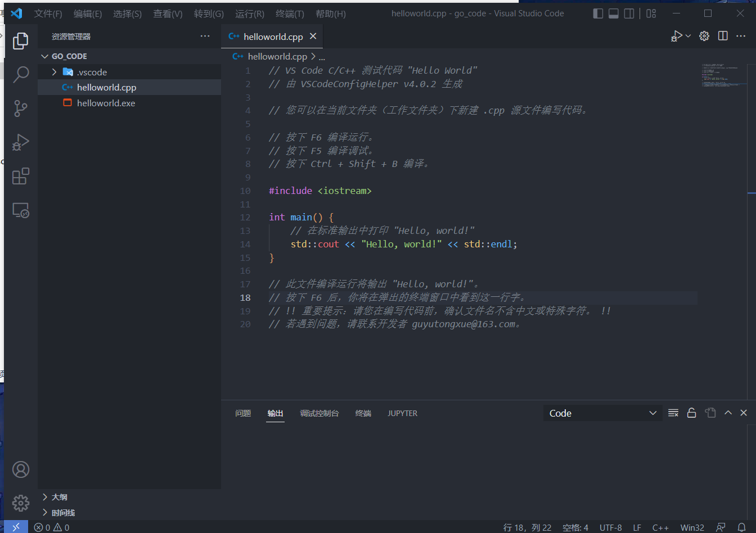Viewport: 756px width, 533px height.
Task: Change indentation via 空格: 4
Action: [575, 527]
